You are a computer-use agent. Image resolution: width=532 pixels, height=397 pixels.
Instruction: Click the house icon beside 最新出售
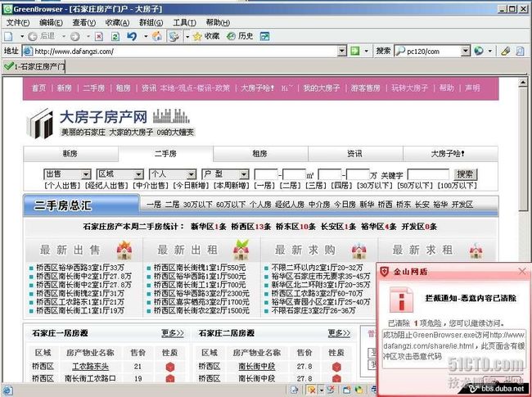tap(124, 250)
